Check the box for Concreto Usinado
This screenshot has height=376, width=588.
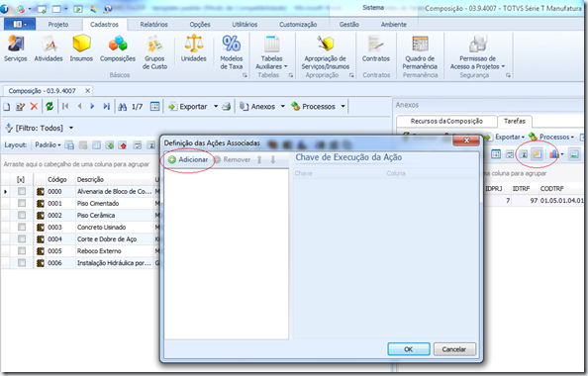[x=22, y=228]
